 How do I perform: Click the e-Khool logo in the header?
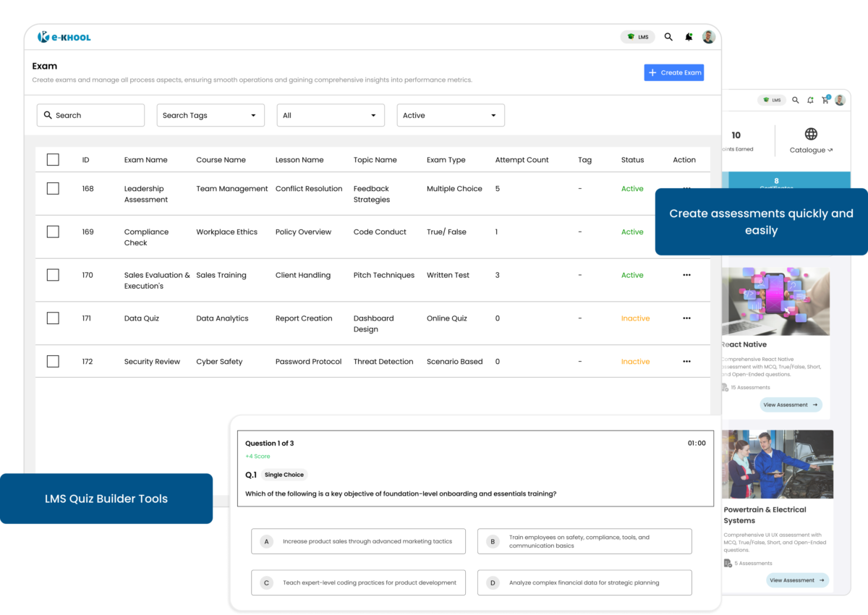pyautogui.click(x=64, y=37)
